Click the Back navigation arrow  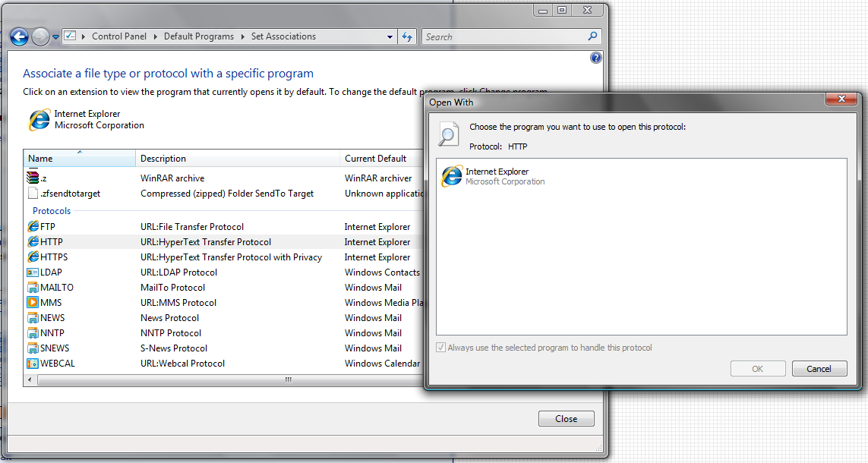pos(20,36)
